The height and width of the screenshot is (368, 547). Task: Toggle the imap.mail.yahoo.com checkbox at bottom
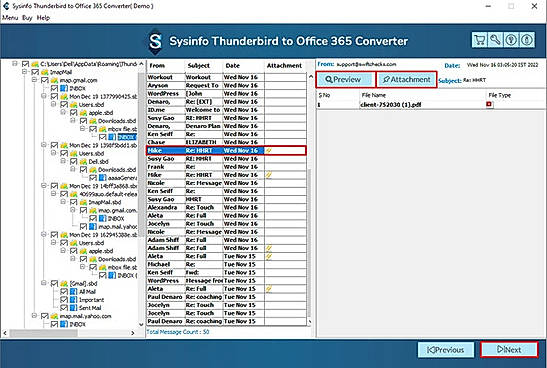tap(45, 316)
